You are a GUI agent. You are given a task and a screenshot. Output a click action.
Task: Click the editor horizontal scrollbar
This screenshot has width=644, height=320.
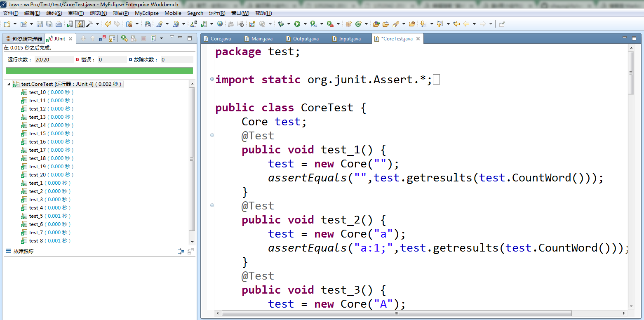[396, 313]
